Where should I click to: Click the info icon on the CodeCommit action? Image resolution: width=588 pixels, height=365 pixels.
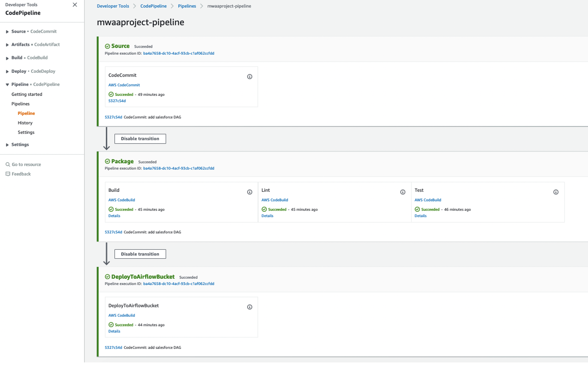250,77
